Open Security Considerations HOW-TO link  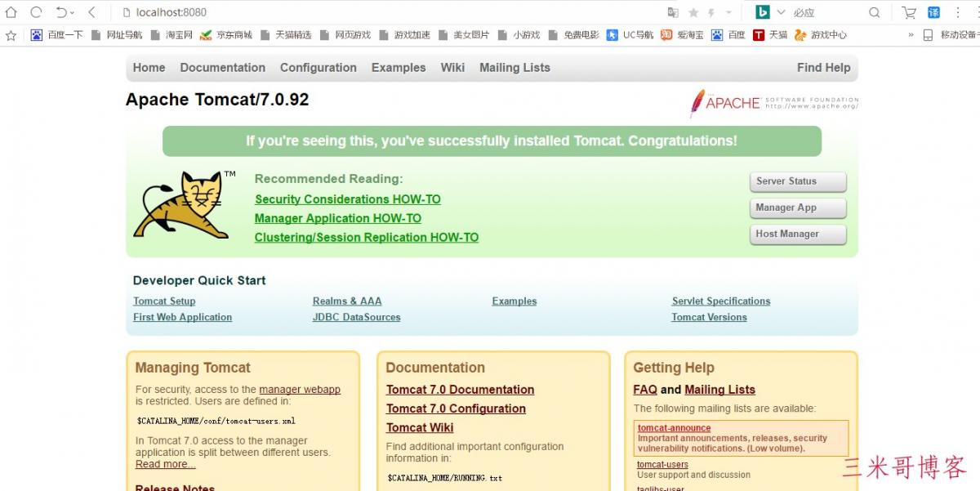tap(348, 199)
